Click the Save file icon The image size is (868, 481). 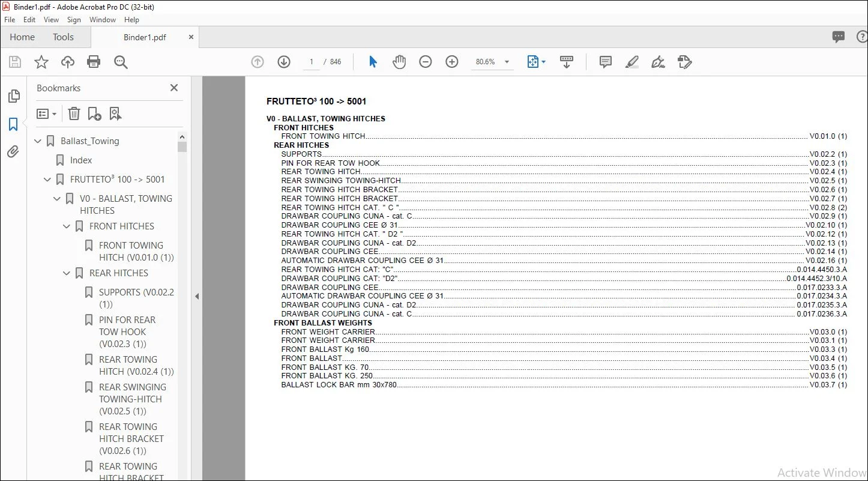tap(15, 62)
